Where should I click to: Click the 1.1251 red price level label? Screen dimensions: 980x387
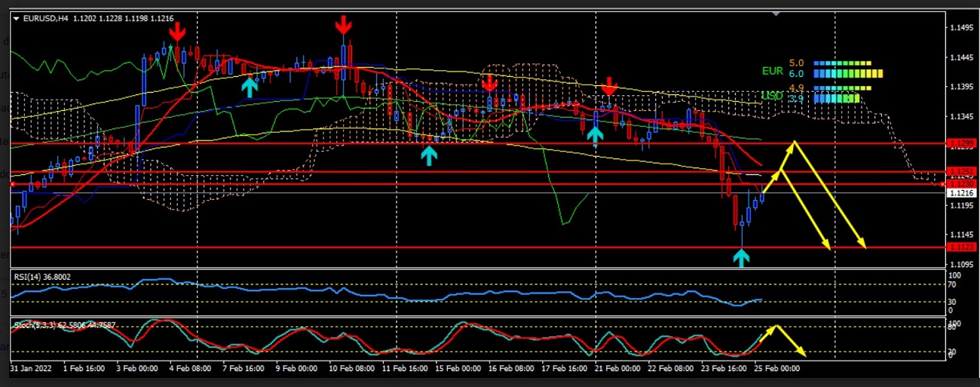[x=961, y=171]
